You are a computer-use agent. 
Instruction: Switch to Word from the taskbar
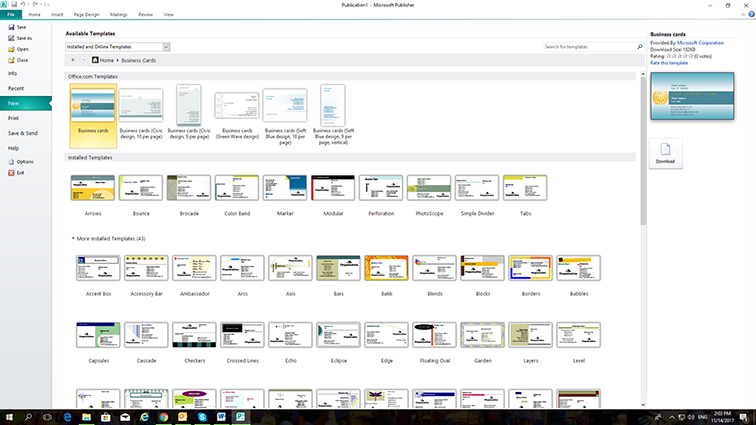click(x=221, y=417)
